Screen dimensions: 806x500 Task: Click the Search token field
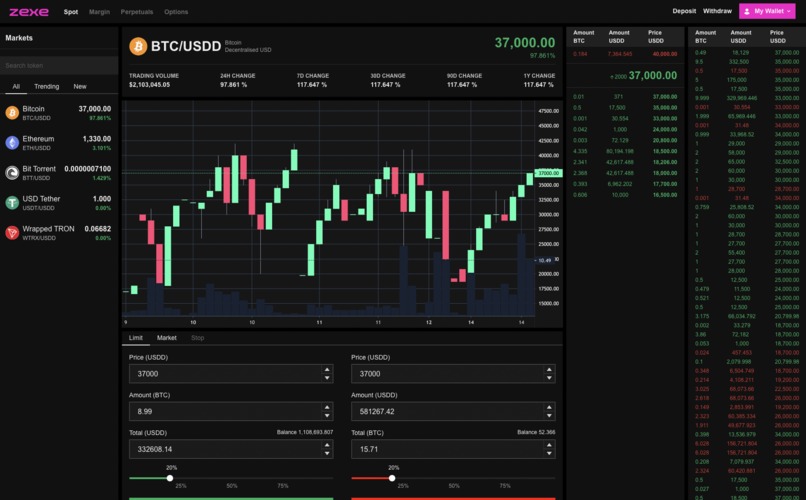click(59, 66)
